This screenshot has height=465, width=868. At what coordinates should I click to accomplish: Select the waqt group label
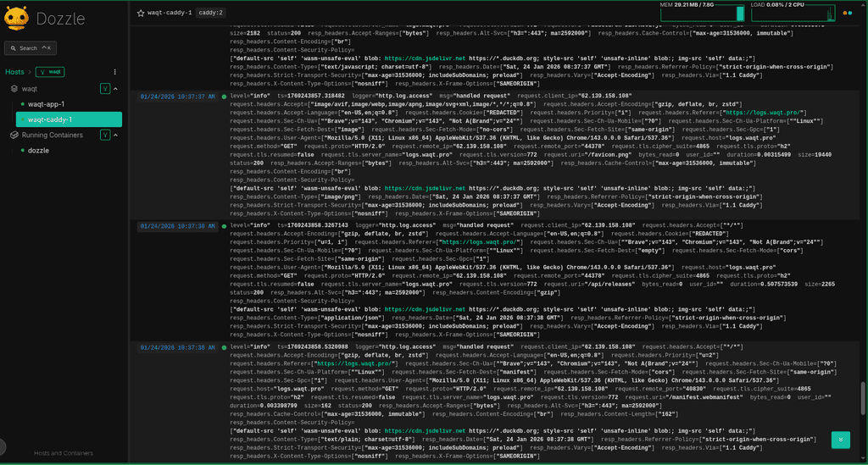coord(30,88)
